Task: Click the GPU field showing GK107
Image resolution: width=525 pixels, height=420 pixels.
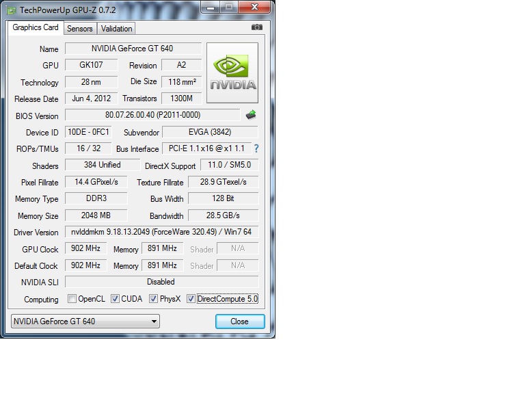Action: [92, 64]
